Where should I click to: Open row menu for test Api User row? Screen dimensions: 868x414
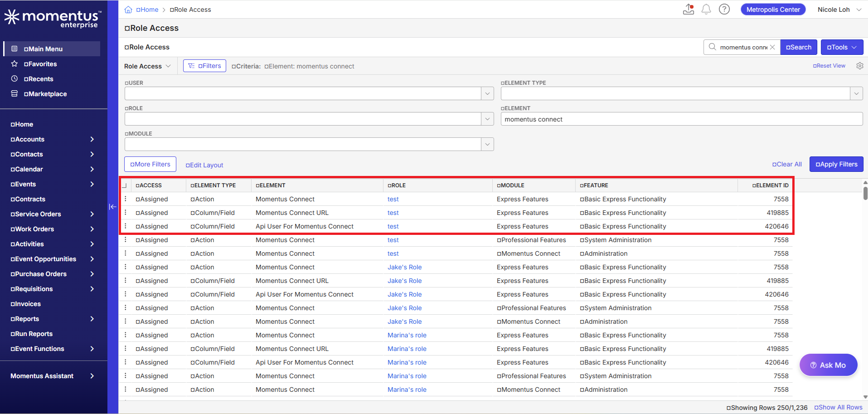click(x=126, y=226)
